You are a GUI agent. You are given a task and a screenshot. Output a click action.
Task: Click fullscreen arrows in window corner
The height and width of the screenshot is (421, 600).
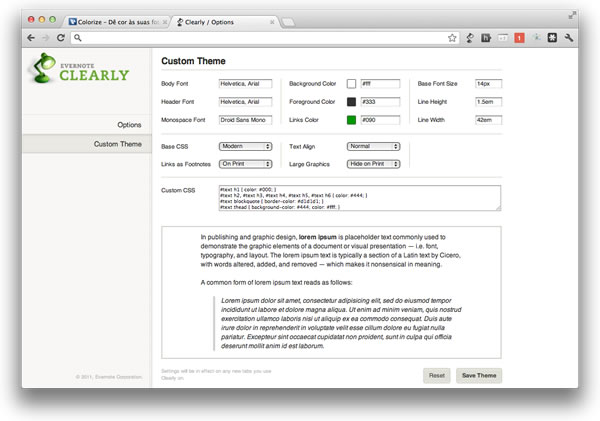point(572,15)
